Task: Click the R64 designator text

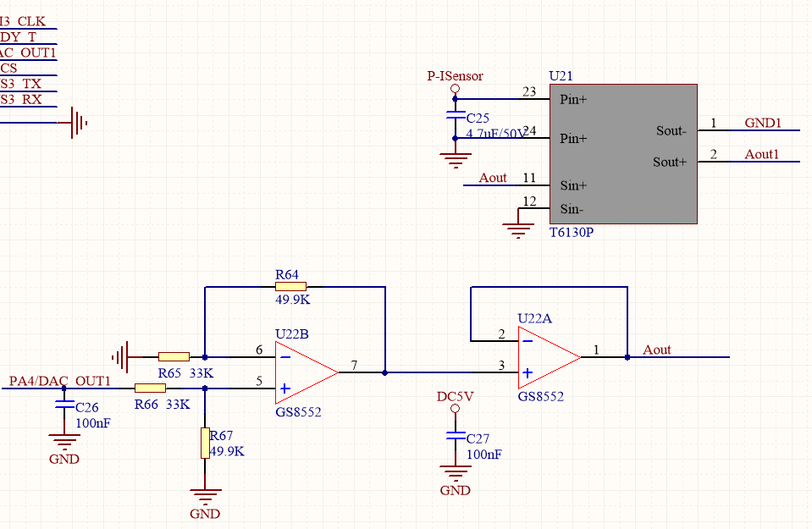Action: tap(287, 275)
